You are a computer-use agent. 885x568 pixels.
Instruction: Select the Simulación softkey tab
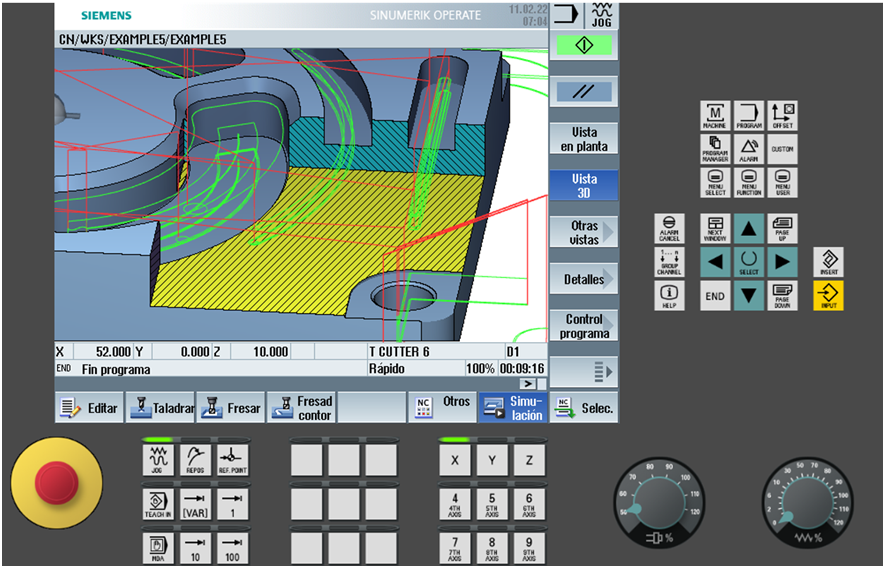coord(513,408)
